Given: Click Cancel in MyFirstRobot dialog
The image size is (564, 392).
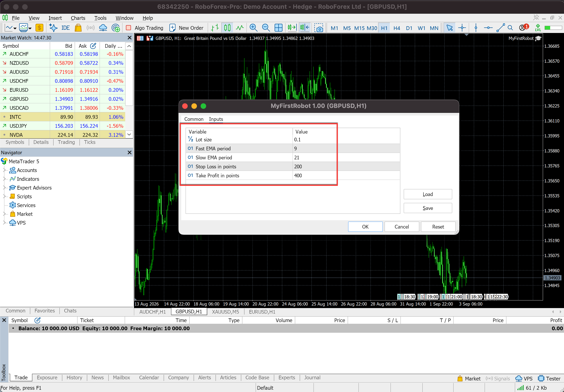Looking at the screenshot, I should tap(401, 227).
